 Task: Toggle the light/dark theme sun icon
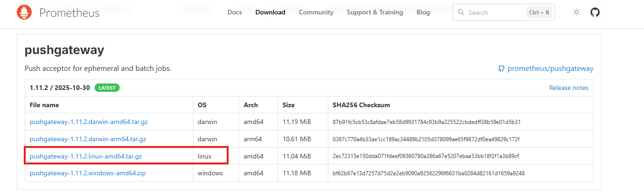pos(576,13)
